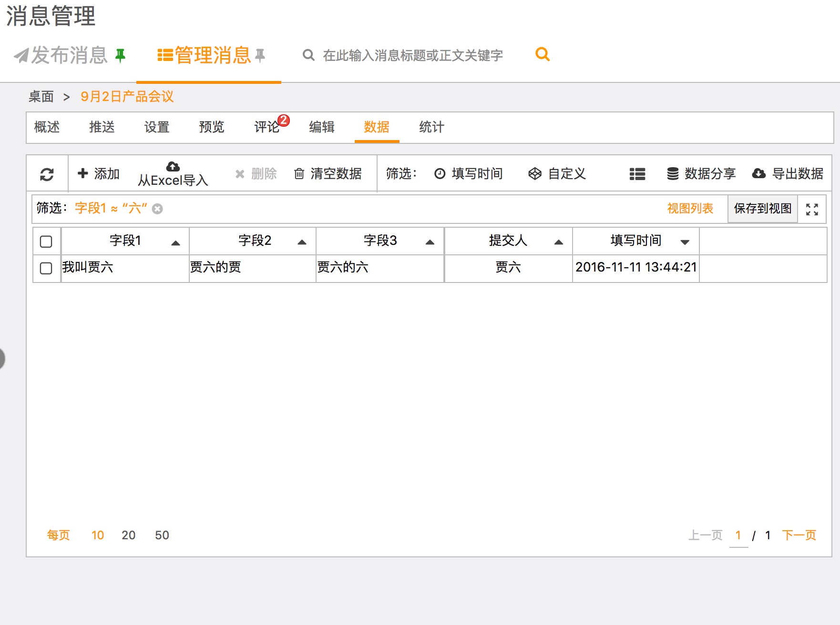The width and height of the screenshot is (840, 625).
Task: Click the trash icon to clear data
Action: (299, 173)
